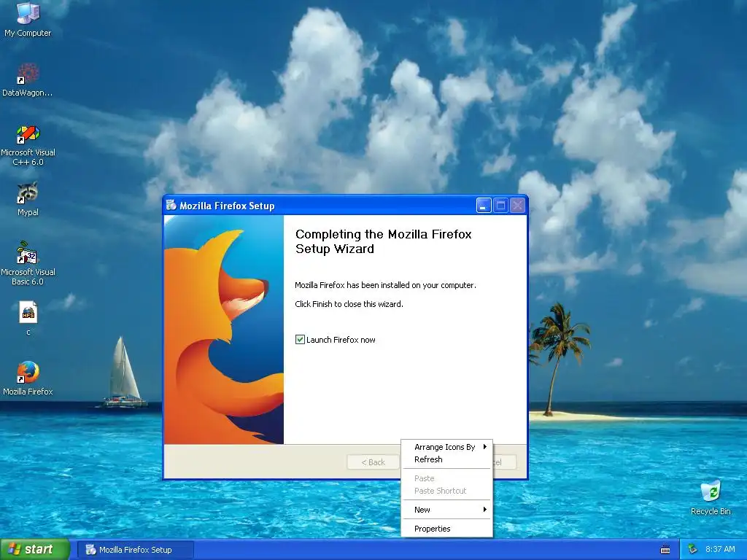Select the Recycle Bin icon
This screenshot has height=560, width=747.
[x=711, y=497]
